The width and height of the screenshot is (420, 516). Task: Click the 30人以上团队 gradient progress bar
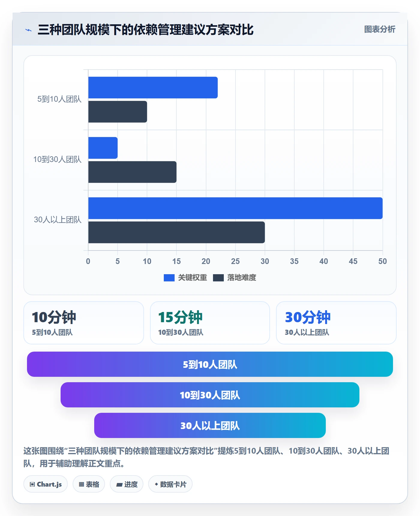point(210,425)
